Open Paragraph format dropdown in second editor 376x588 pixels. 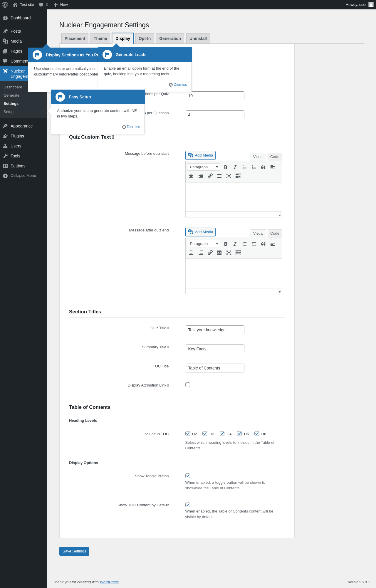204,244
